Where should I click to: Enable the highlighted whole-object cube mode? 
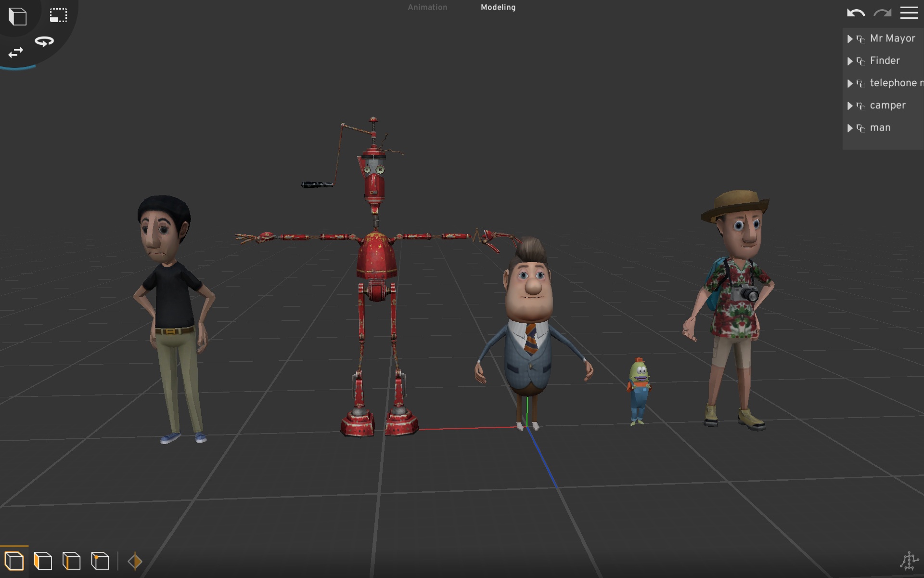point(13,562)
